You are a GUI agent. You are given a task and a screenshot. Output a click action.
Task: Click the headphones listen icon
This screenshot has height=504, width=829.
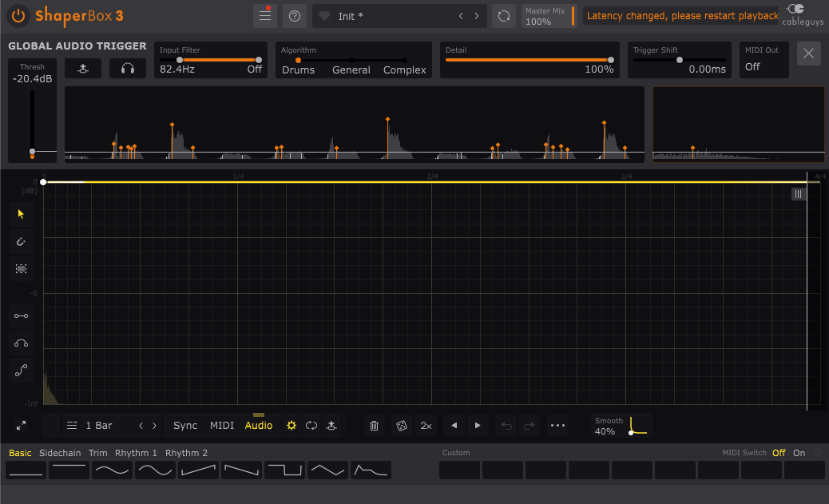127,69
